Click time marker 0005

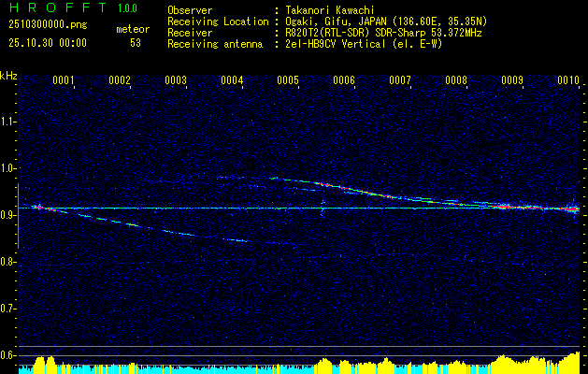(288, 80)
